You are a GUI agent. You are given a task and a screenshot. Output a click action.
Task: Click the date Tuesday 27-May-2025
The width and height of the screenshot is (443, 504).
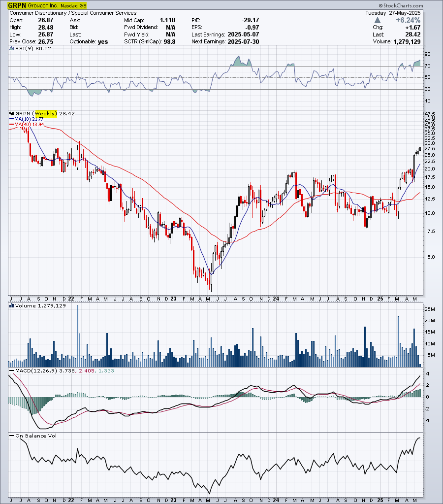(393, 13)
